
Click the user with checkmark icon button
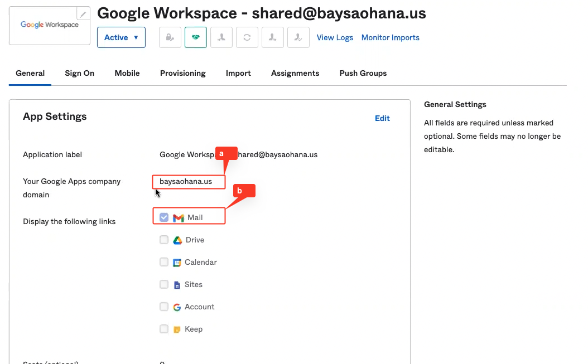click(x=298, y=37)
